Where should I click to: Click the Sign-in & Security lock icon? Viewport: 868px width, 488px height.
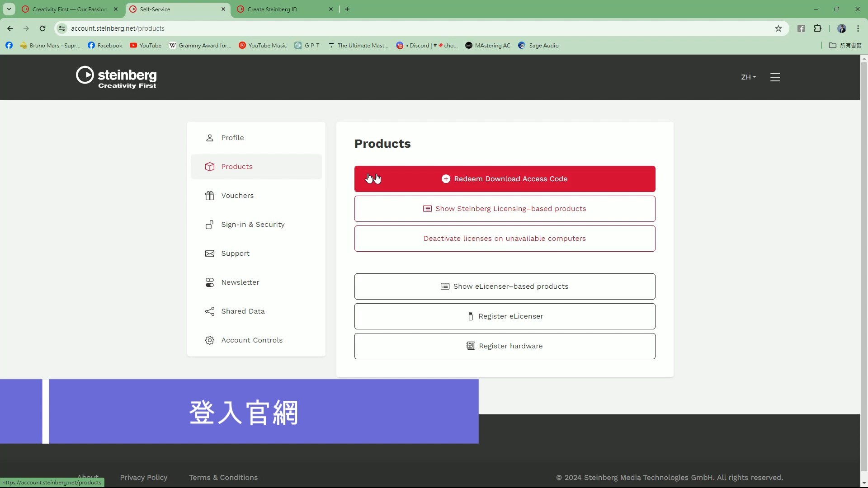click(209, 225)
